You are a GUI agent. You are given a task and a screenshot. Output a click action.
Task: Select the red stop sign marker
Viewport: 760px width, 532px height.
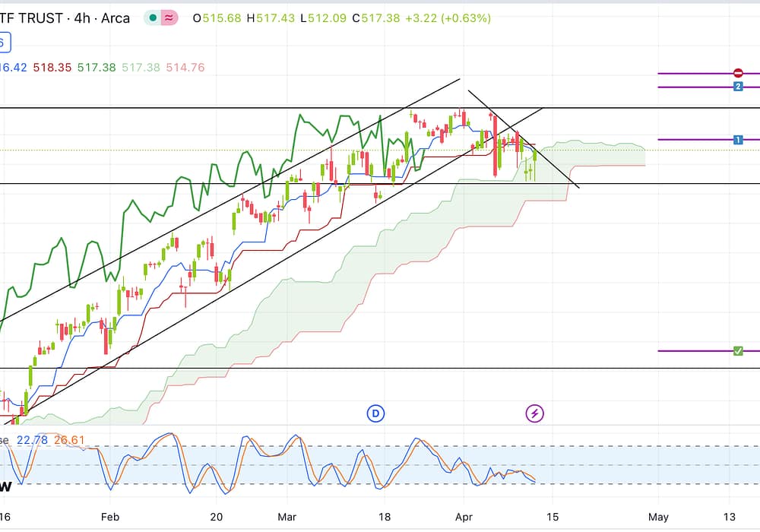(738, 73)
